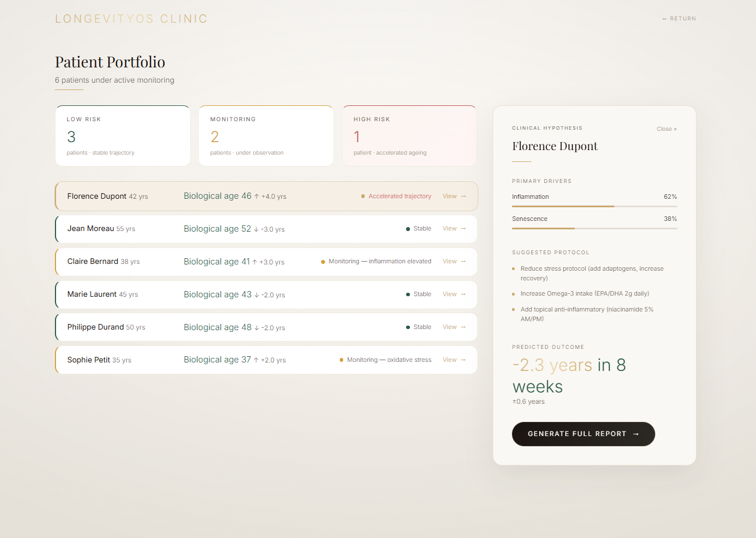Image resolution: width=756 pixels, height=538 pixels.
Task: Select the Monitoring summary card
Action: click(266, 136)
